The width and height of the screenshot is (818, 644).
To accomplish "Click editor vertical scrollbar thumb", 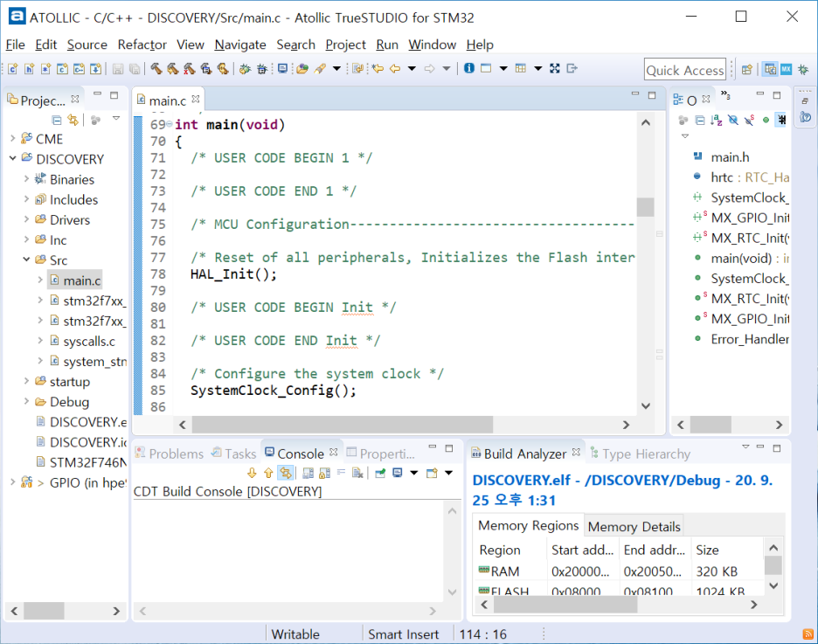I will coord(645,207).
